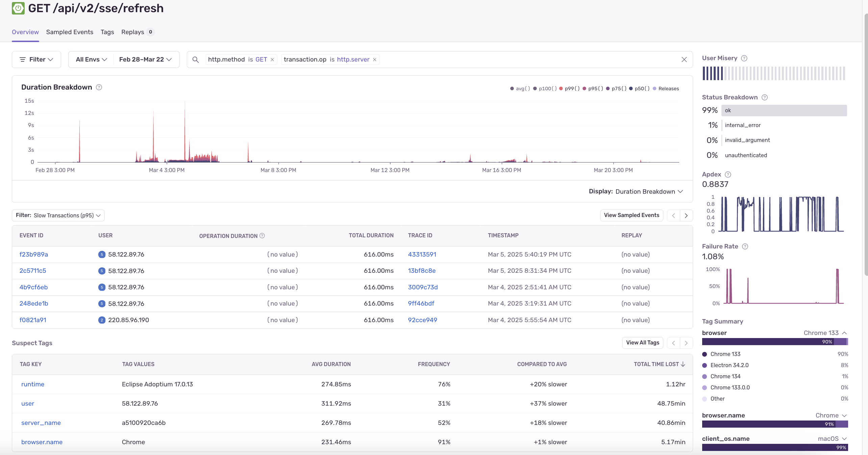
Task: Click the search magnifier icon
Action: [196, 59]
